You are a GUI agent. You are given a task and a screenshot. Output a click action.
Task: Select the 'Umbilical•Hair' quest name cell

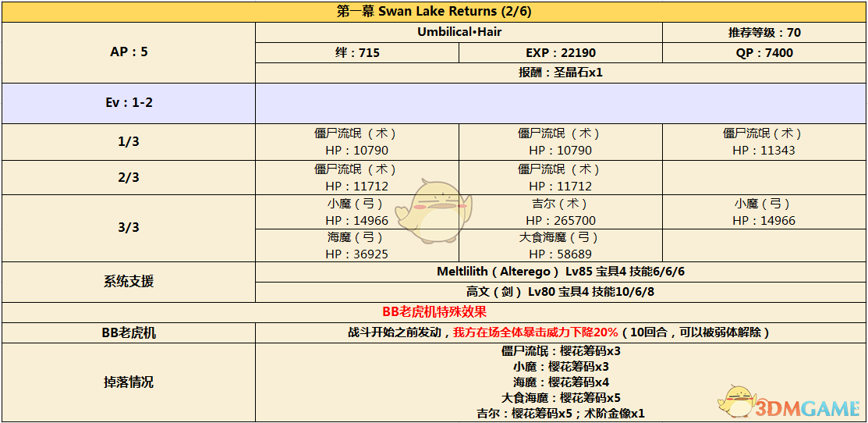point(459,32)
